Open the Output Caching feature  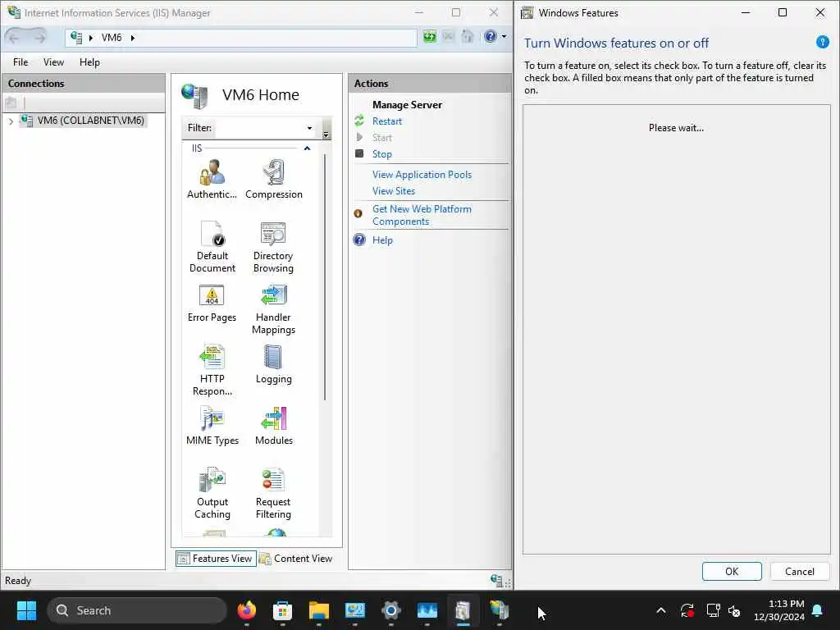(212, 493)
